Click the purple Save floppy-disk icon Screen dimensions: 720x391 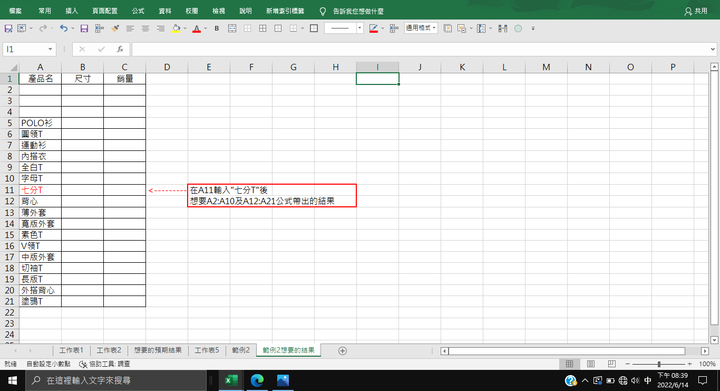pyautogui.click(x=84, y=28)
